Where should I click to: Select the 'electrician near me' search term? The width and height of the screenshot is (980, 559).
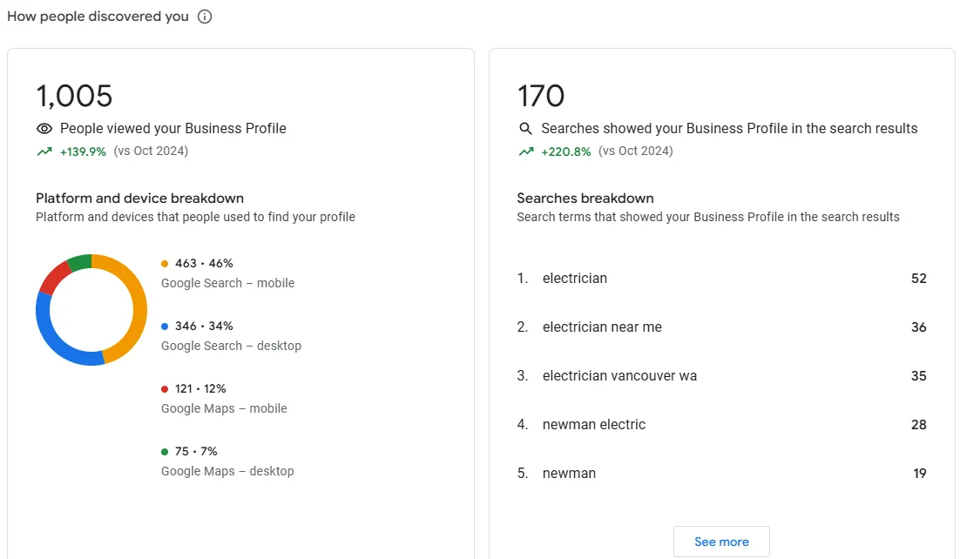pyautogui.click(x=602, y=327)
